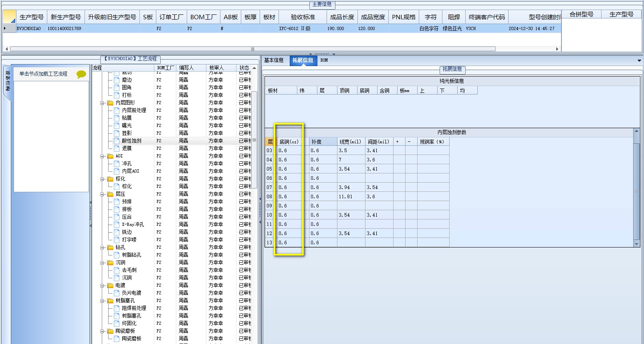
Task: Click the page icon beside 磨边
Action: (117, 80)
